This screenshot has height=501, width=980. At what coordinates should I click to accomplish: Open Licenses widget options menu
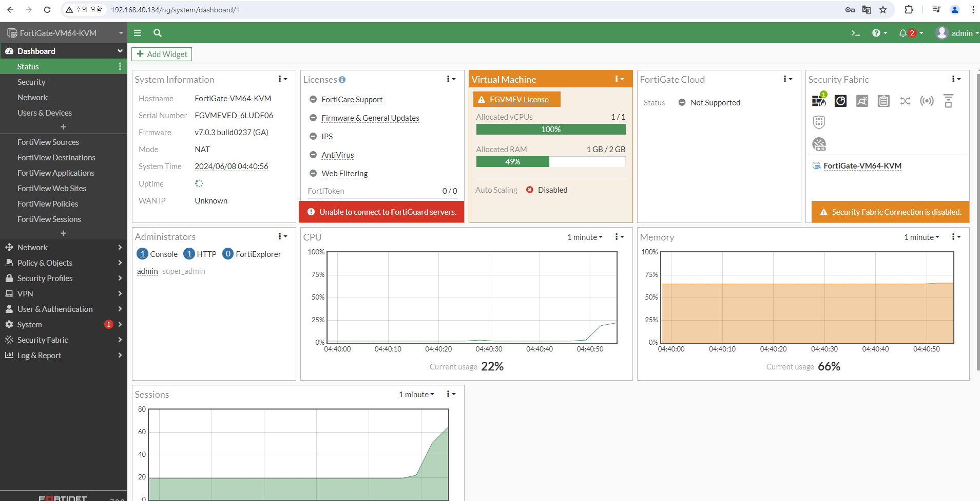451,79
